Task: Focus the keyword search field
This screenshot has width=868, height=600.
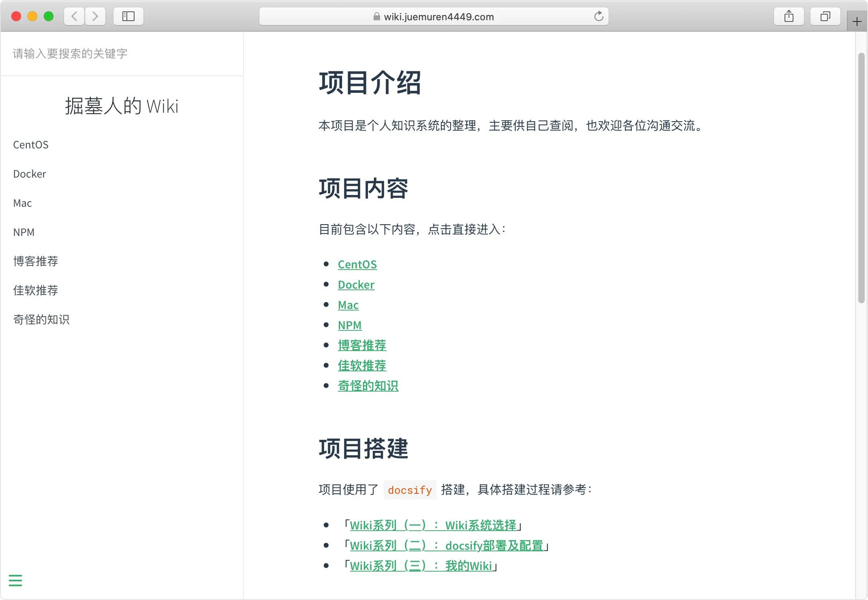Action: point(122,54)
